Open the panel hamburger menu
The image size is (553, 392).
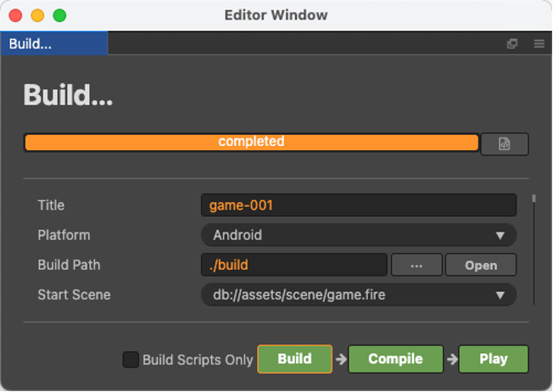pyautogui.click(x=539, y=44)
